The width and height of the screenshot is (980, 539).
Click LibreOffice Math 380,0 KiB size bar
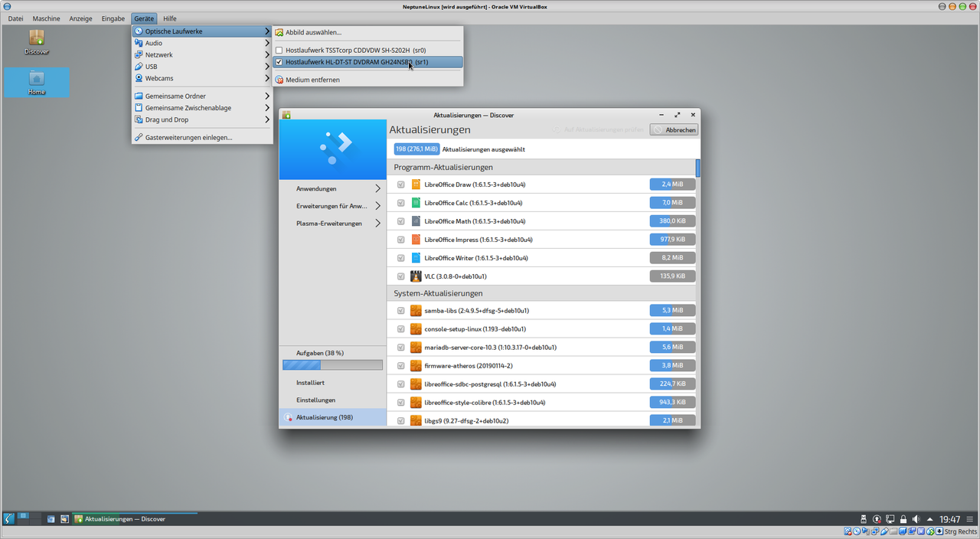[672, 221]
